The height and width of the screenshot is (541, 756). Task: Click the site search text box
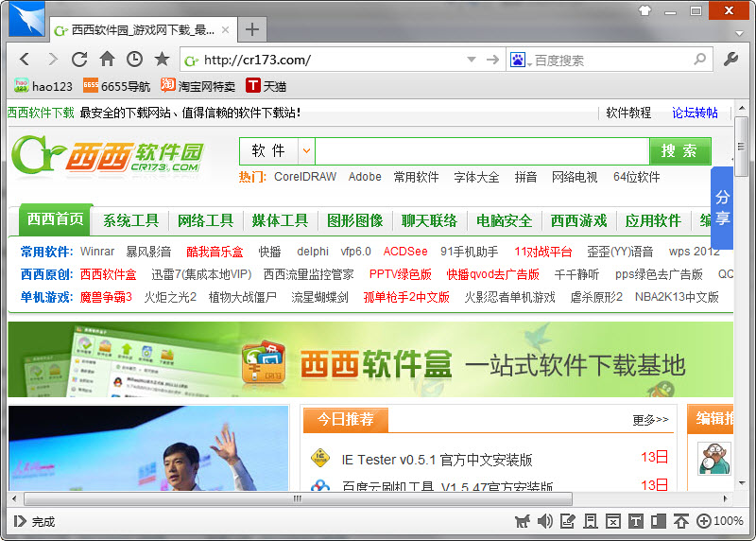pyautogui.click(x=482, y=151)
